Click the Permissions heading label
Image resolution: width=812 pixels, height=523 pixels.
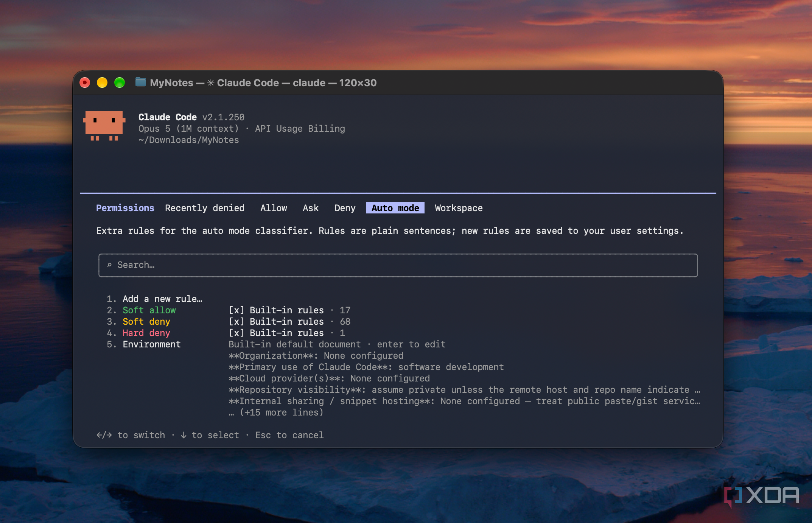coord(125,208)
